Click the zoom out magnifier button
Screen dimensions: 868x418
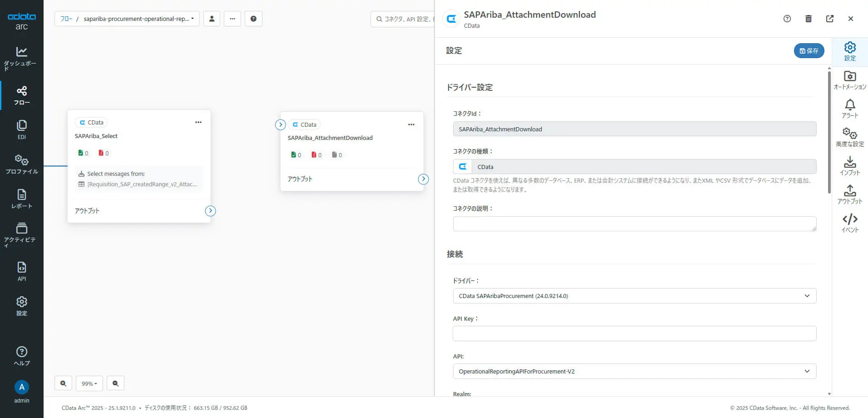115,383
